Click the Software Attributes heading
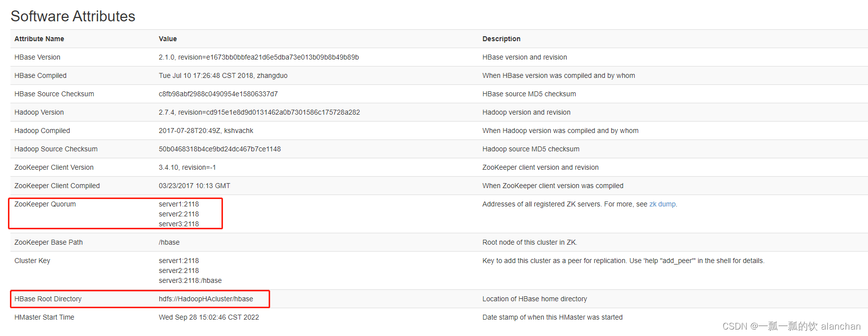This screenshot has width=868, height=336. [72, 16]
